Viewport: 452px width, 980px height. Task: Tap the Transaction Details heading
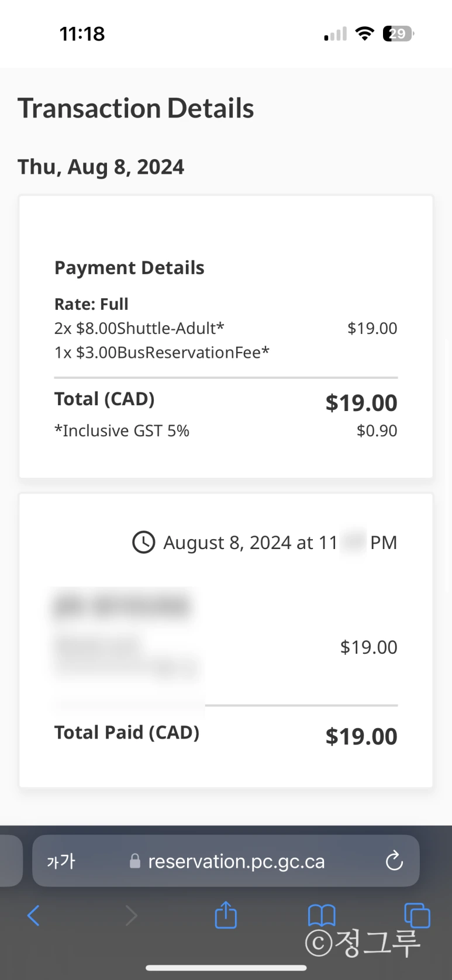136,108
